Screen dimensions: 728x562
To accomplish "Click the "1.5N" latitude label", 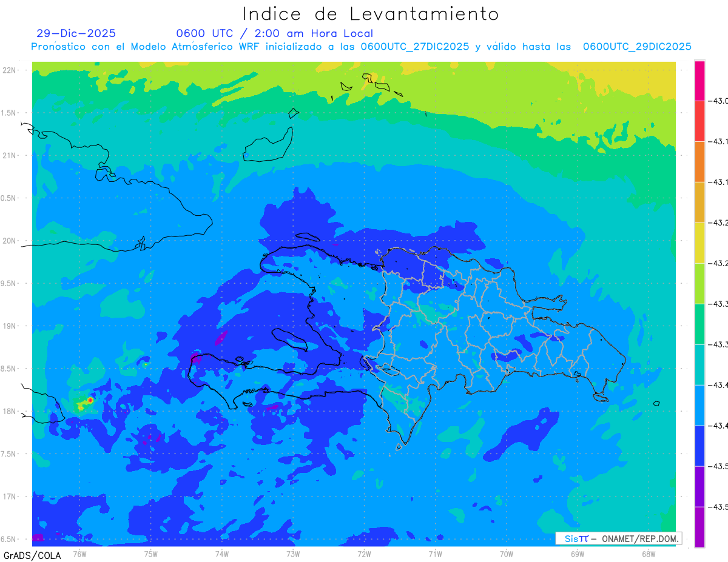I will click(10, 113).
